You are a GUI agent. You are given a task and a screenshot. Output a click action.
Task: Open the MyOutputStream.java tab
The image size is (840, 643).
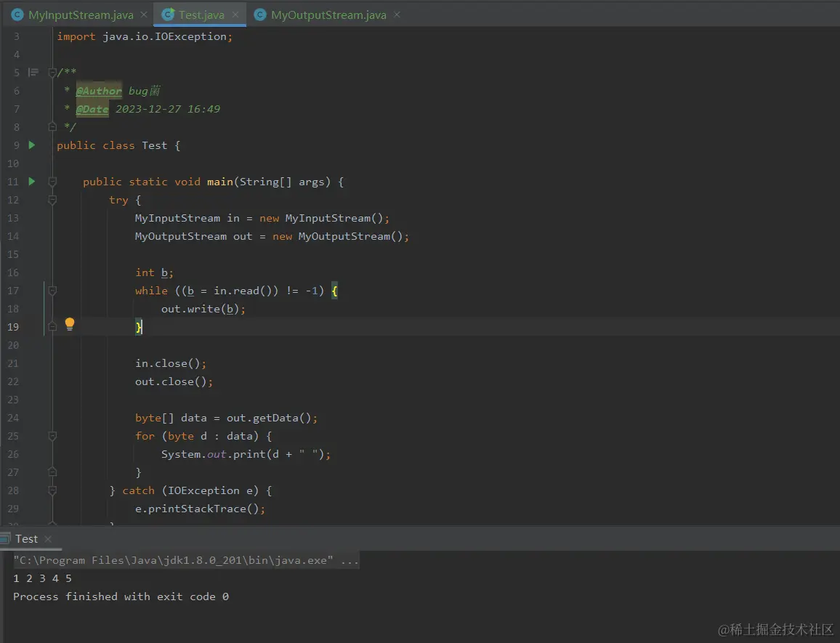328,15
